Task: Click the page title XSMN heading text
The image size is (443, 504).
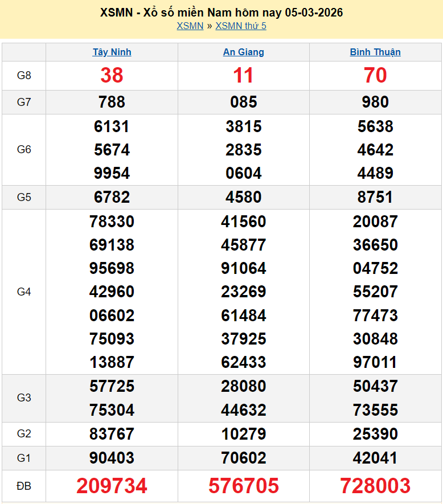Action: tap(221, 13)
